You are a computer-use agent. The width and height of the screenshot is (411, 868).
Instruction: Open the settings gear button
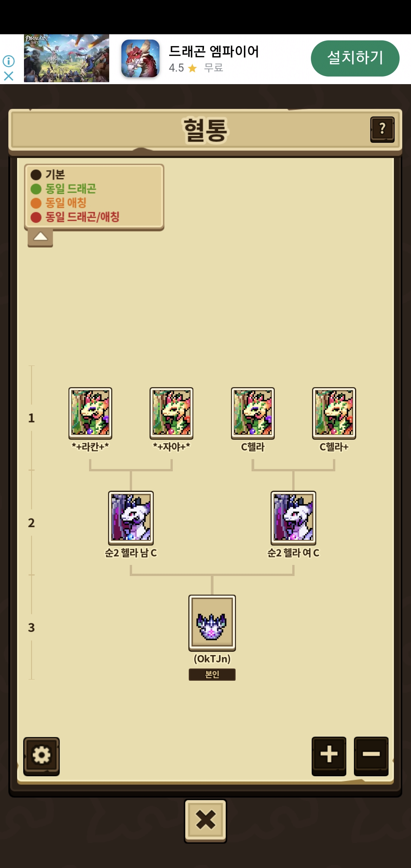pyautogui.click(x=41, y=756)
